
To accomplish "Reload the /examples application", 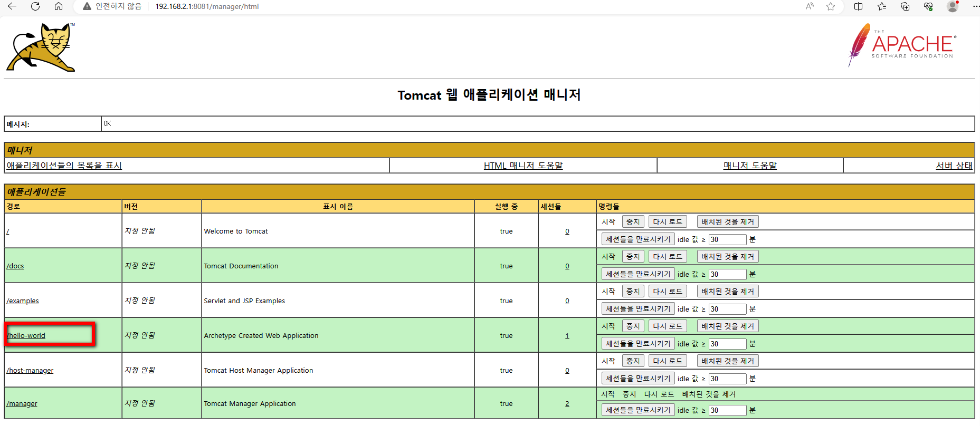I will (x=668, y=292).
